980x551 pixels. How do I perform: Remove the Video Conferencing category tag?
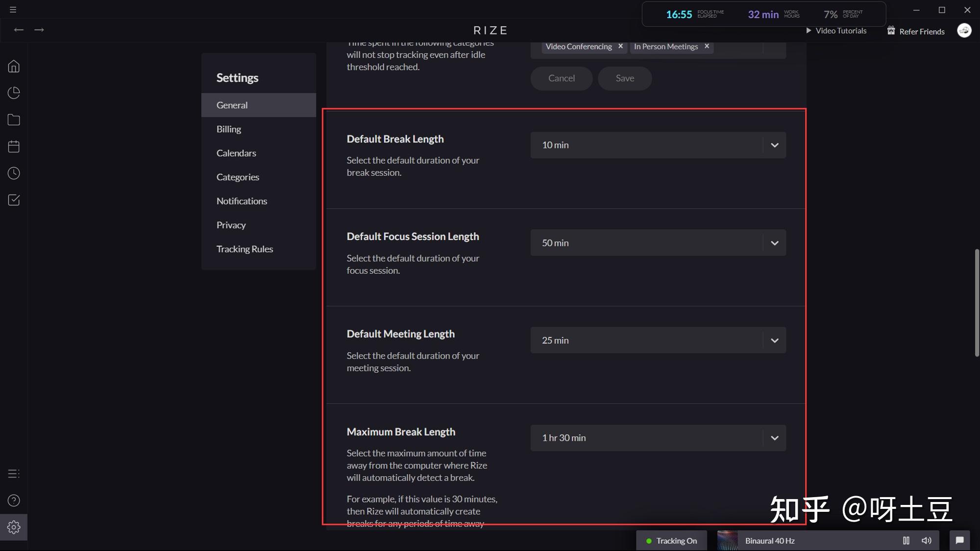(620, 46)
